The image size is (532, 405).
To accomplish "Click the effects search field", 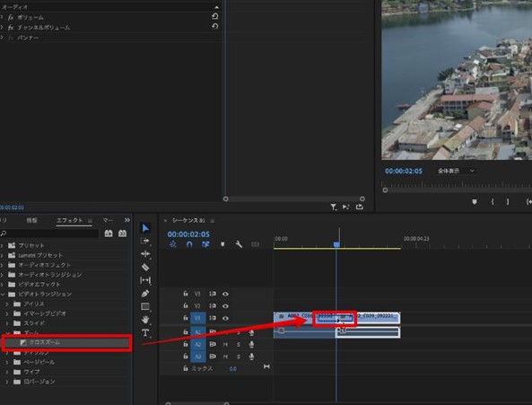I will tap(50, 233).
